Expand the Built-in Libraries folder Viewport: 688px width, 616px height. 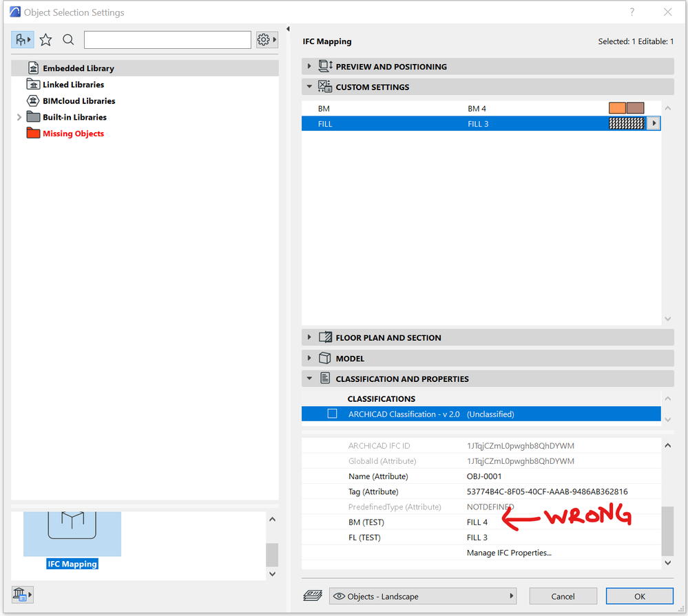click(19, 117)
